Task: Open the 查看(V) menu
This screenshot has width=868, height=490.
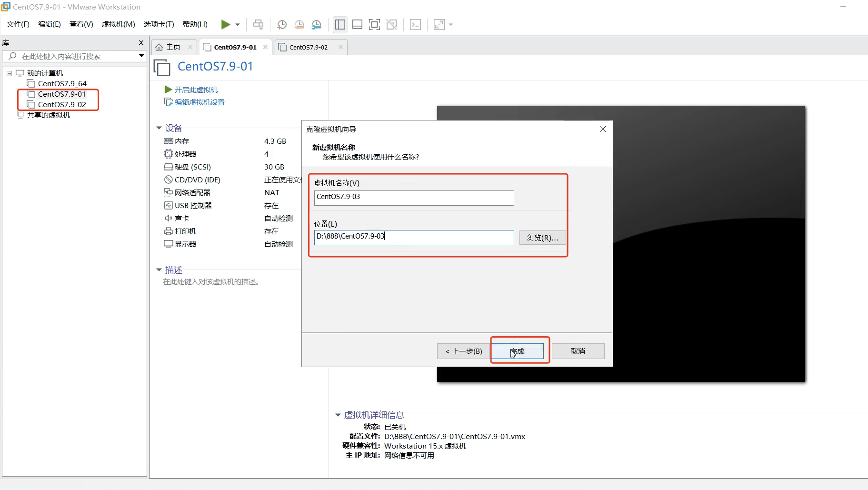Action: (x=81, y=24)
